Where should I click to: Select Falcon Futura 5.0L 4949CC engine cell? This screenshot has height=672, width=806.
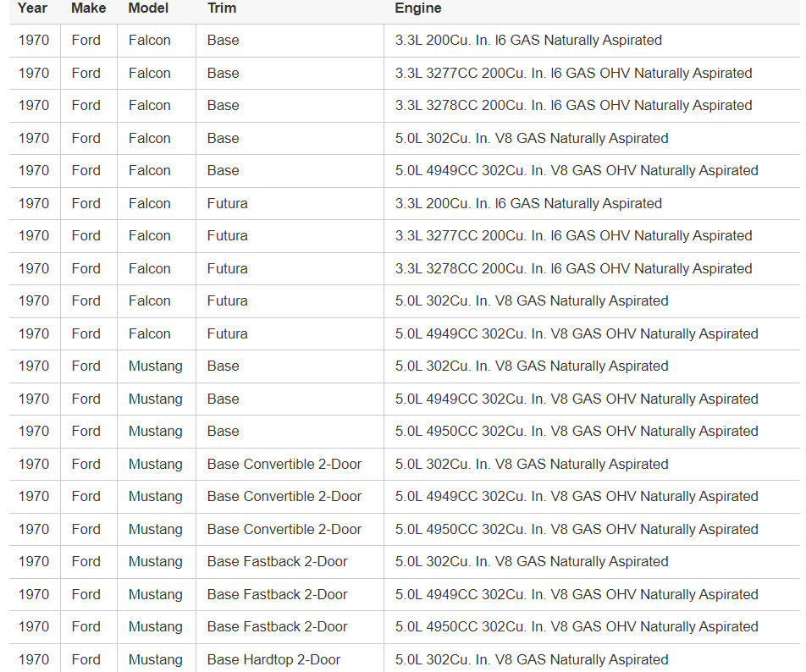(x=577, y=333)
